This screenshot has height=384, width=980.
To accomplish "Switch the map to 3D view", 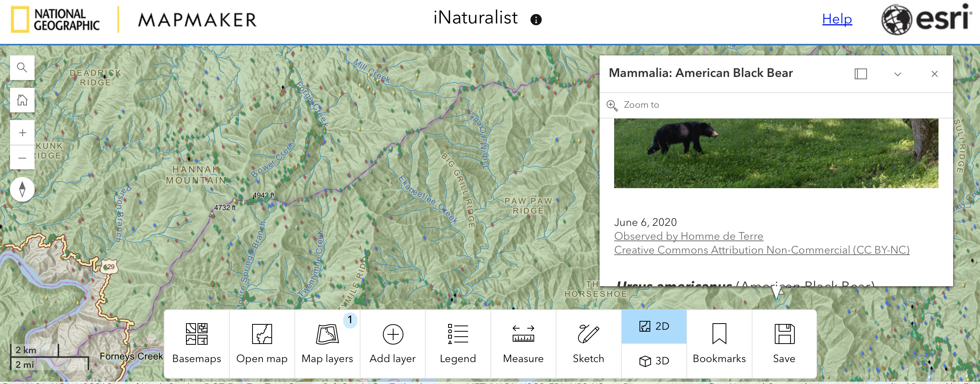I will coord(654,361).
